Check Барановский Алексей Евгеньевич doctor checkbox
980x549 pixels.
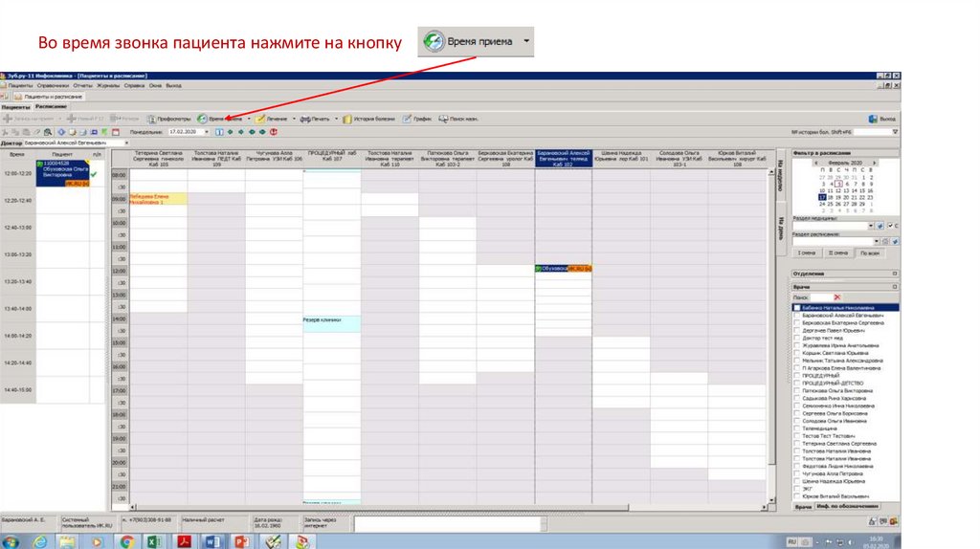pos(797,316)
